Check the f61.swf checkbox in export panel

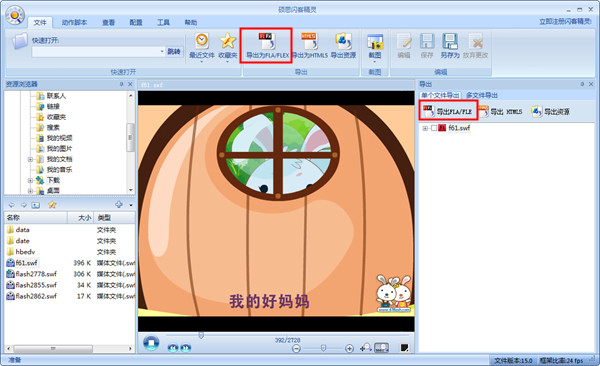point(434,128)
